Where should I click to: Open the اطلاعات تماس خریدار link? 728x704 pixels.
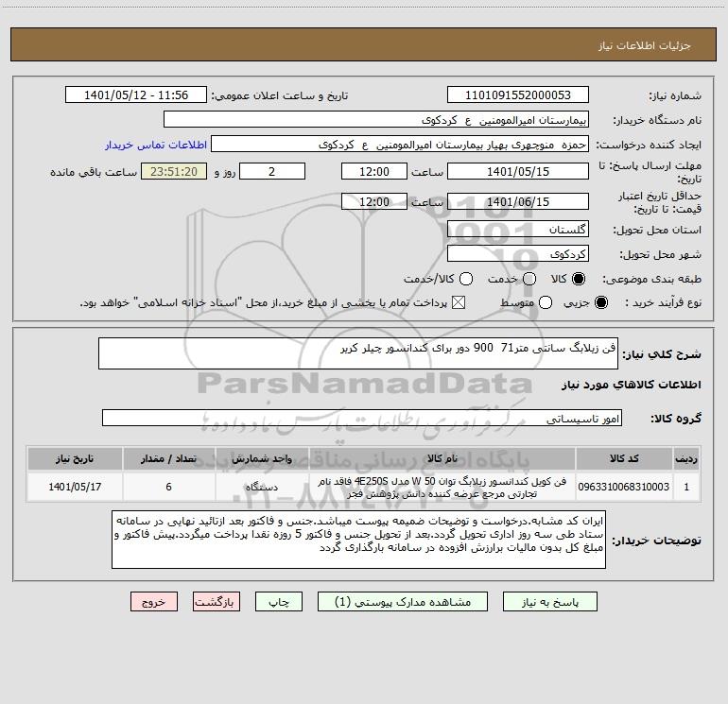(x=156, y=145)
